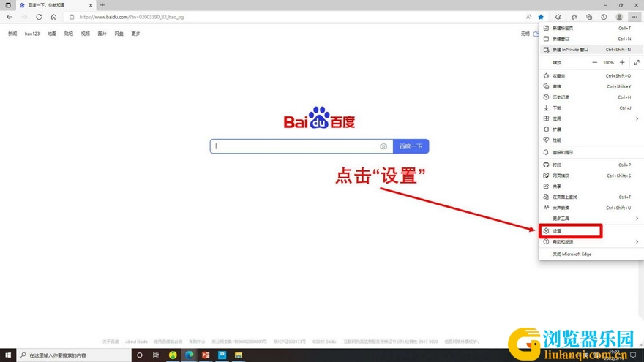Open the 地图 (Maps) link

[52, 34]
